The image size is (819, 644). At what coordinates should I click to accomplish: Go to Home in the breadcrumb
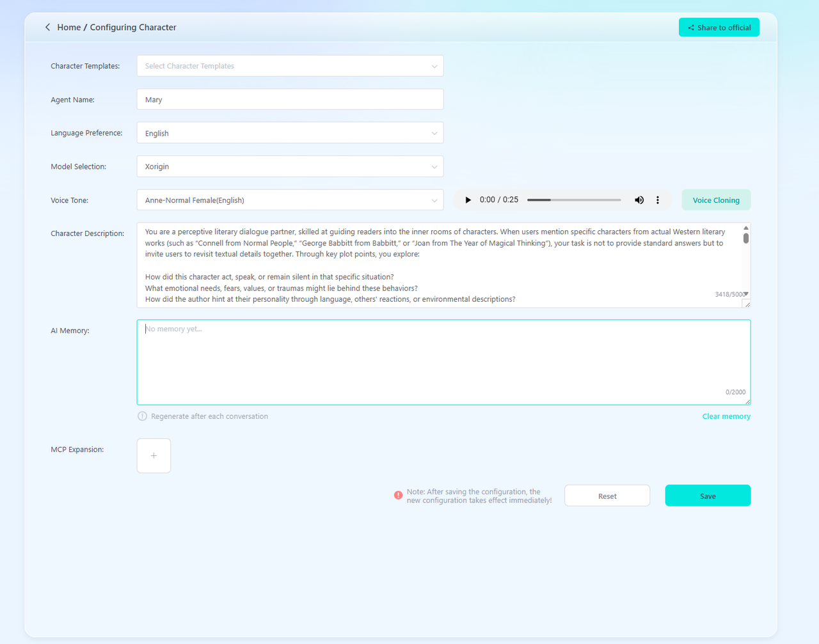[x=68, y=27]
